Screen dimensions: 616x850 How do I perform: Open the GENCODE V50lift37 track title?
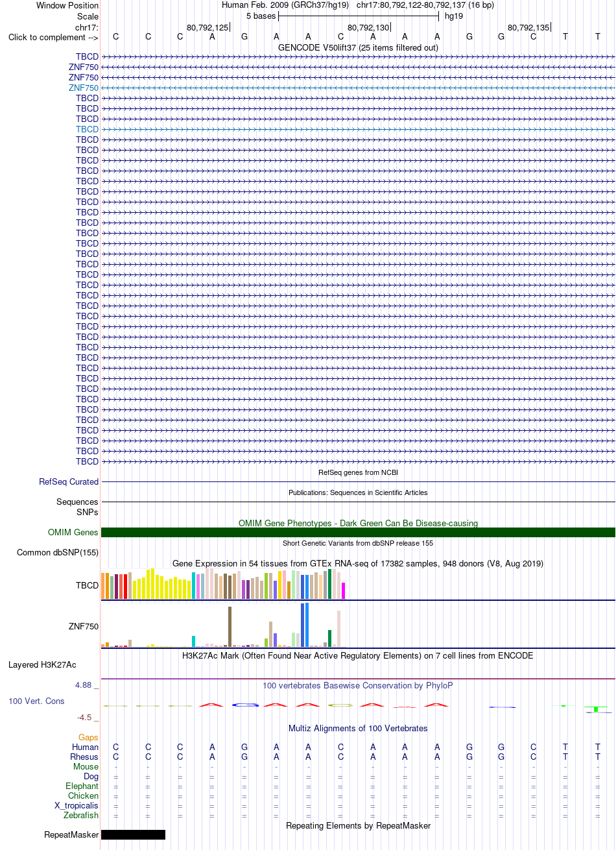click(358, 47)
